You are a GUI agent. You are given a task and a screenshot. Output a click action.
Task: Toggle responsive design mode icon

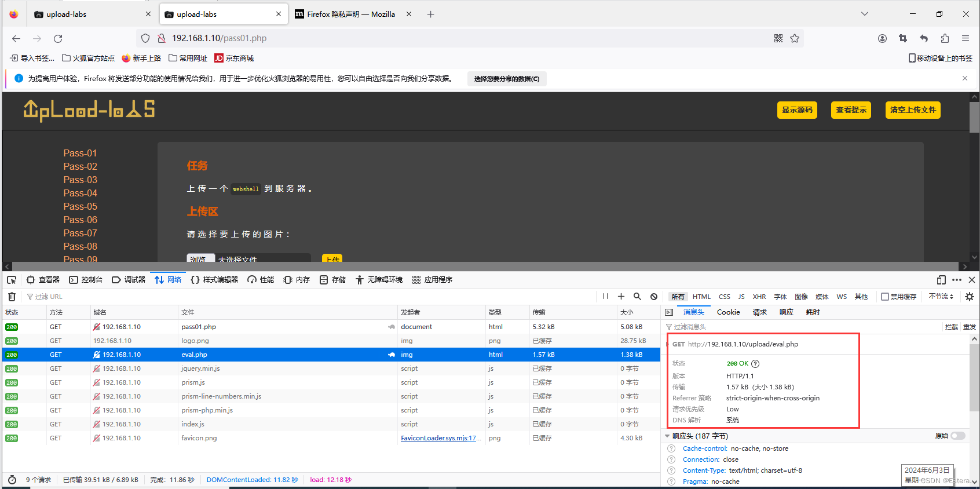(941, 280)
